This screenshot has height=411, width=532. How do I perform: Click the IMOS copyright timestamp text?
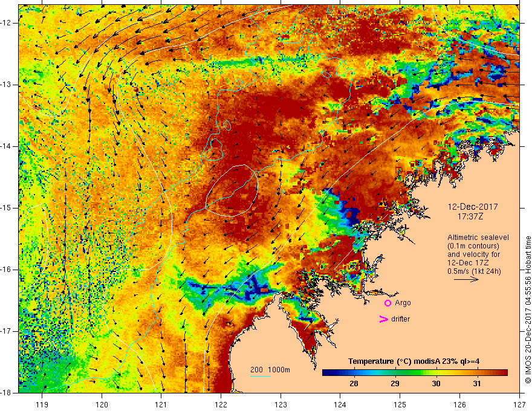pos(528,309)
